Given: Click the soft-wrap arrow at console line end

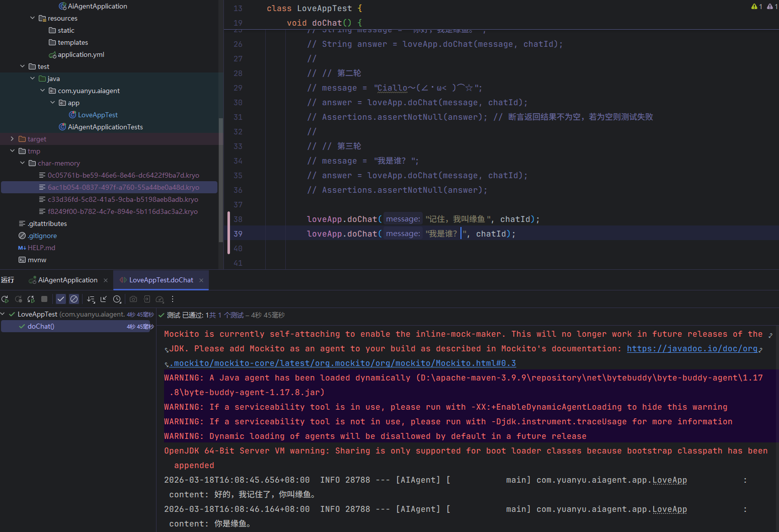Looking at the screenshot, I should [770, 335].
